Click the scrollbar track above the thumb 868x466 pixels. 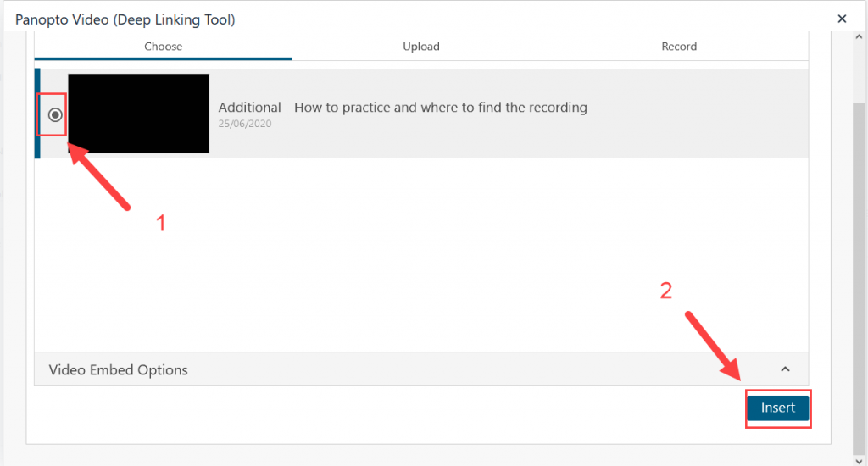(859, 72)
